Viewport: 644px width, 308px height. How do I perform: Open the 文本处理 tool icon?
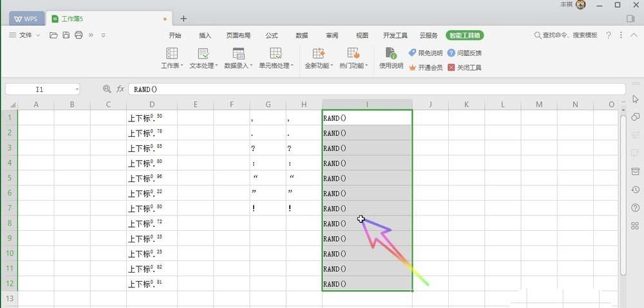click(204, 53)
